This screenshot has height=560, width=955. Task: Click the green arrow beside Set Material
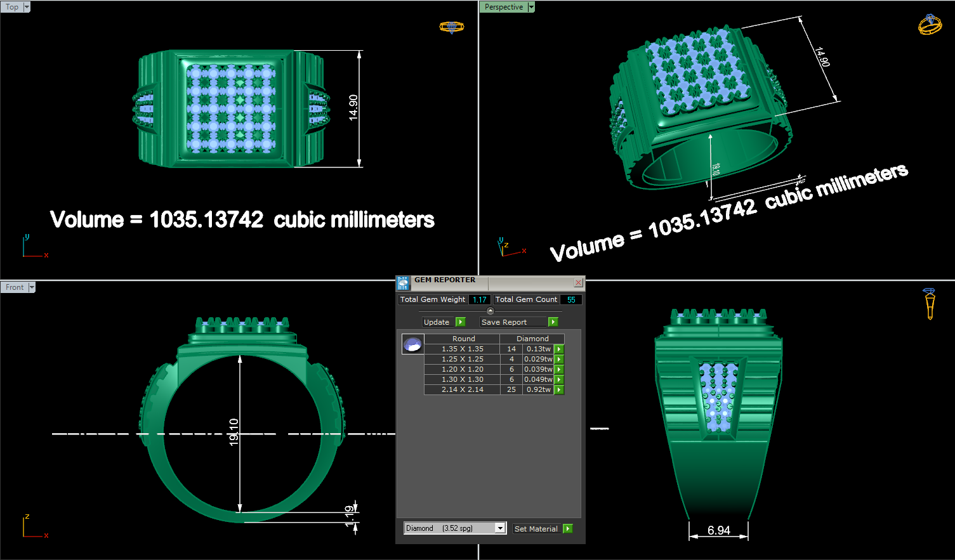pyautogui.click(x=568, y=528)
